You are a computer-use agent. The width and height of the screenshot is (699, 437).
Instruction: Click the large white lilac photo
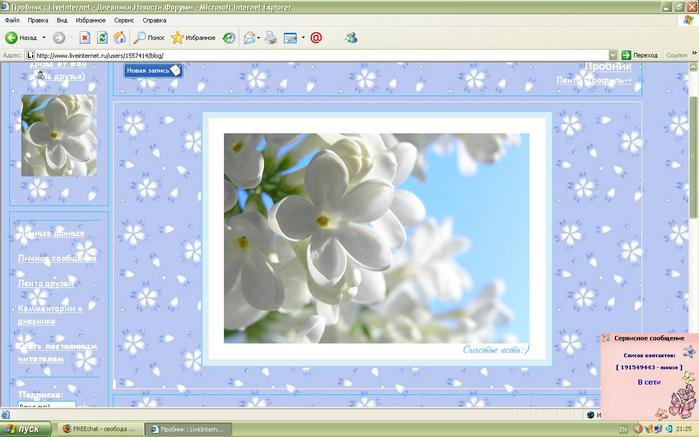376,238
